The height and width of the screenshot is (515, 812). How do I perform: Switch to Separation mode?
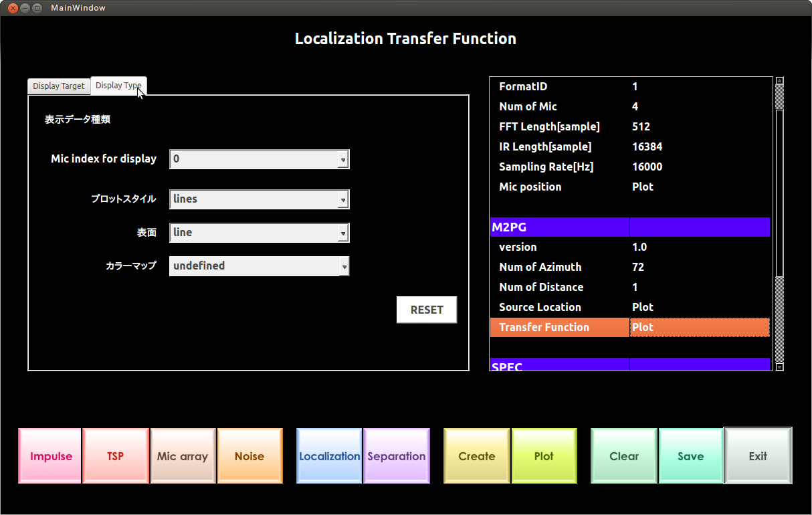point(397,455)
